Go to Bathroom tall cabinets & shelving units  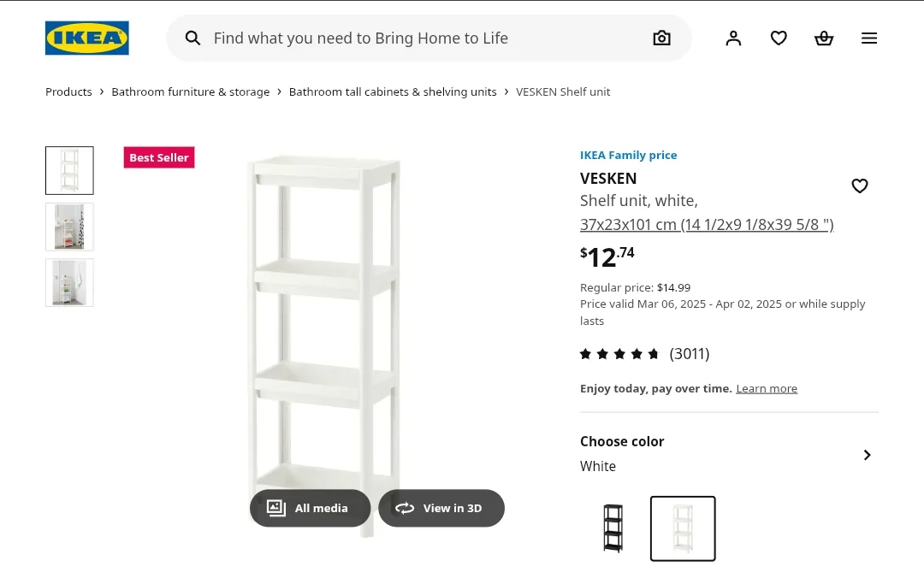coord(393,91)
